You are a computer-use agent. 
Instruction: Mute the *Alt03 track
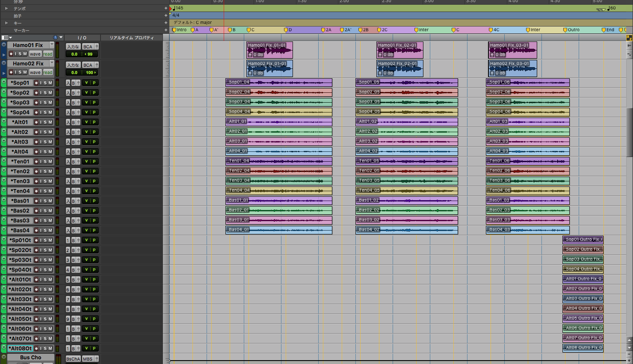pyautogui.click(x=50, y=142)
